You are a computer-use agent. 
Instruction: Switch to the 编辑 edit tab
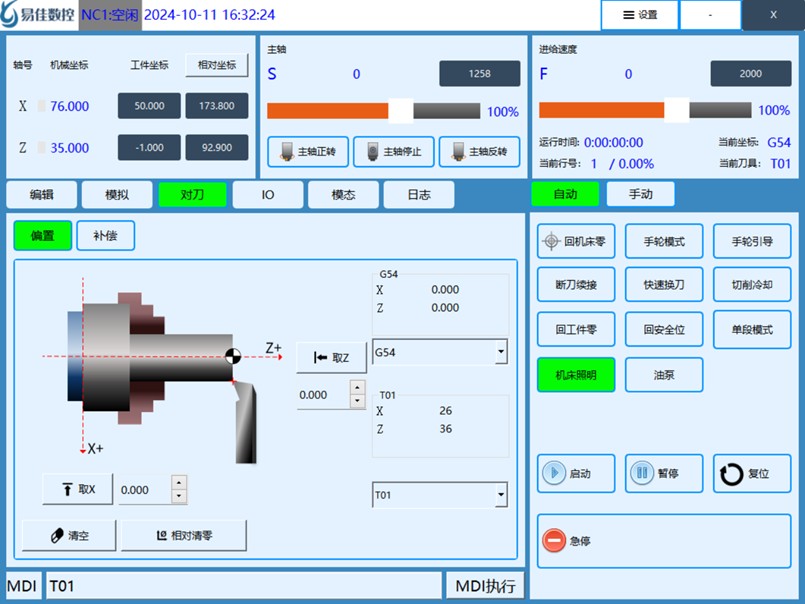tap(41, 194)
